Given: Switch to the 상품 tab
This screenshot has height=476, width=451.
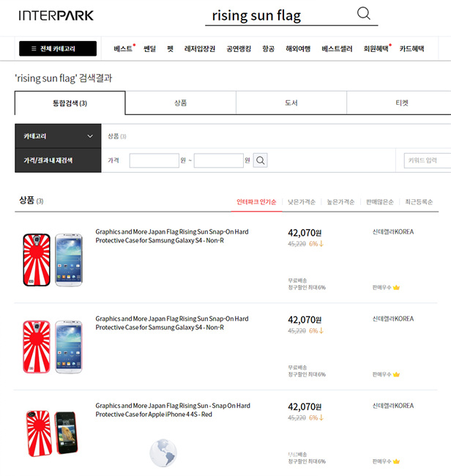Looking at the screenshot, I should (181, 103).
